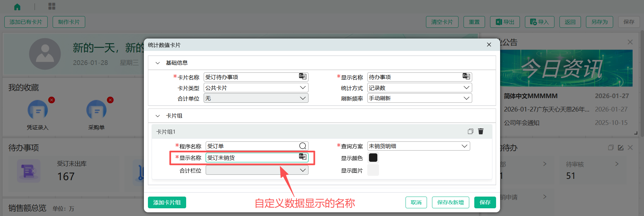
Task: Click the translate icon in 待办事项 display name field
Action: pos(466,77)
